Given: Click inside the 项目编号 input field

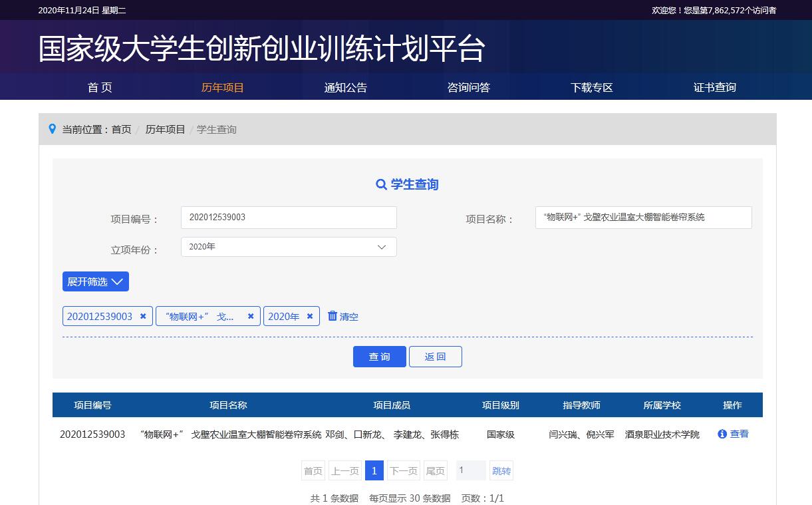Looking at the screenshot, I should click(289, 218).
